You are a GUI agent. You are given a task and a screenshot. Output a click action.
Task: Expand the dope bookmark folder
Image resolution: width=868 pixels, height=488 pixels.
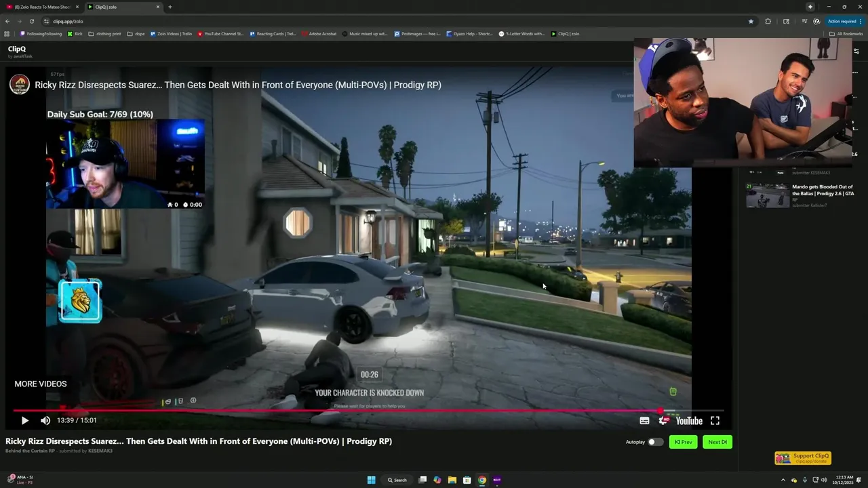coord(136,34)
